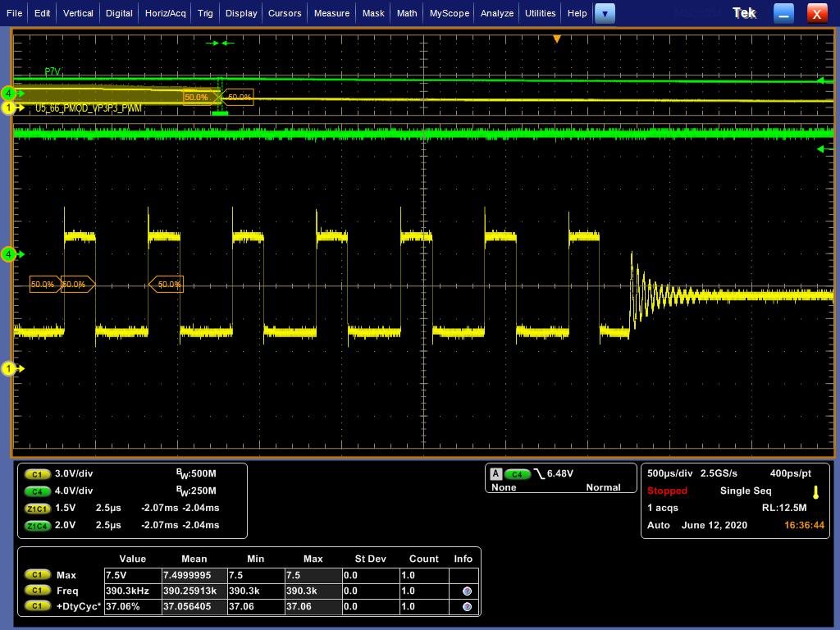The width and height of the screenshot is (840, 630).
Task: Click the channel 1 ground marker in overview
Action: 8,108
